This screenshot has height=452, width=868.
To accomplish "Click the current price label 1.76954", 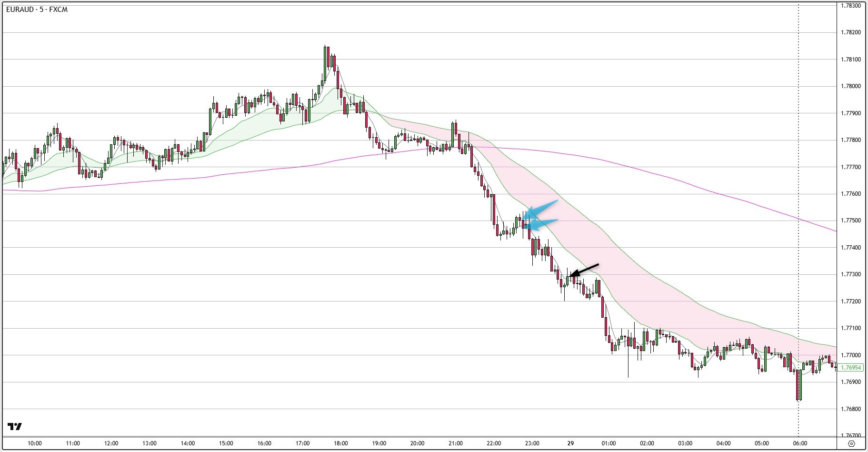I will [x=851, y=368].
